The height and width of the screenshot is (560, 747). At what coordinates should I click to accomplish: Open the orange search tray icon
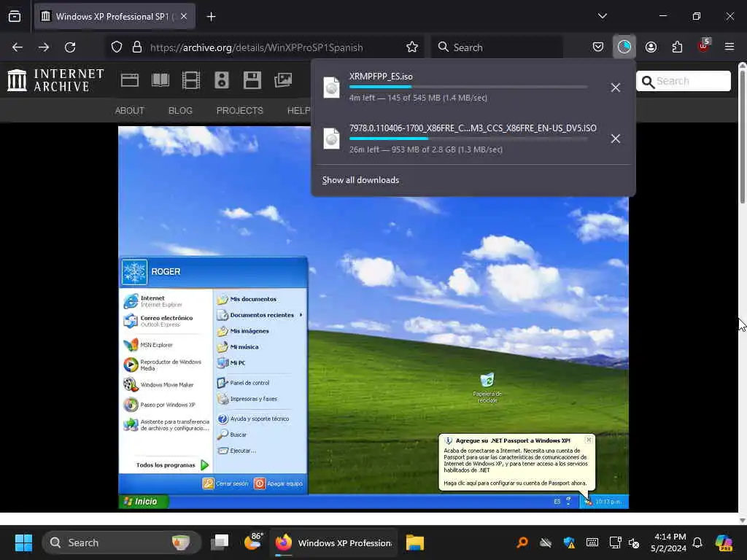click(x=522, y=542)
